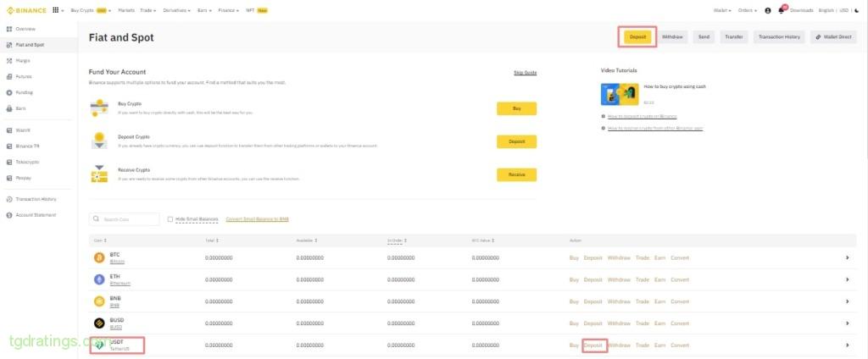Click the Send button

point(704,37)
